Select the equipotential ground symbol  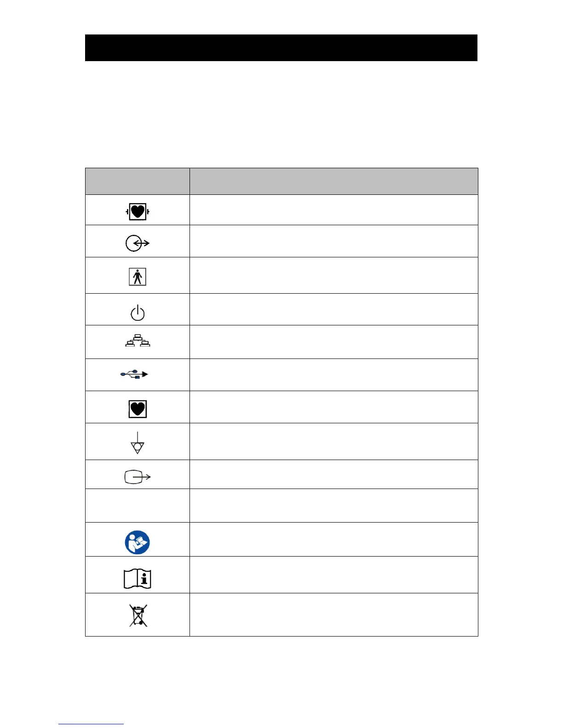pyautogui.click(x=138, y=443)
